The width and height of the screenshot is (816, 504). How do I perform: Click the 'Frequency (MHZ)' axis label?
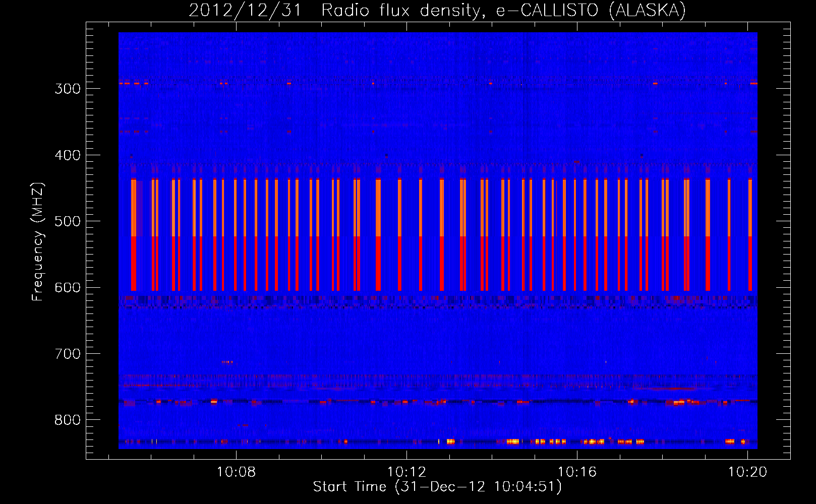pyautogui.click(x=38, y=242)
